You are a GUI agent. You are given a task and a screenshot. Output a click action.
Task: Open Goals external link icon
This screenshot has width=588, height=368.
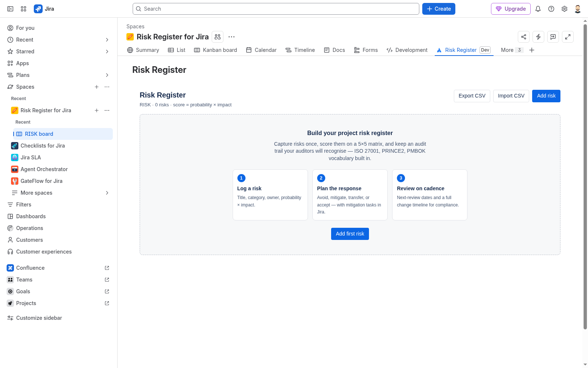click(x=107, y=291)
